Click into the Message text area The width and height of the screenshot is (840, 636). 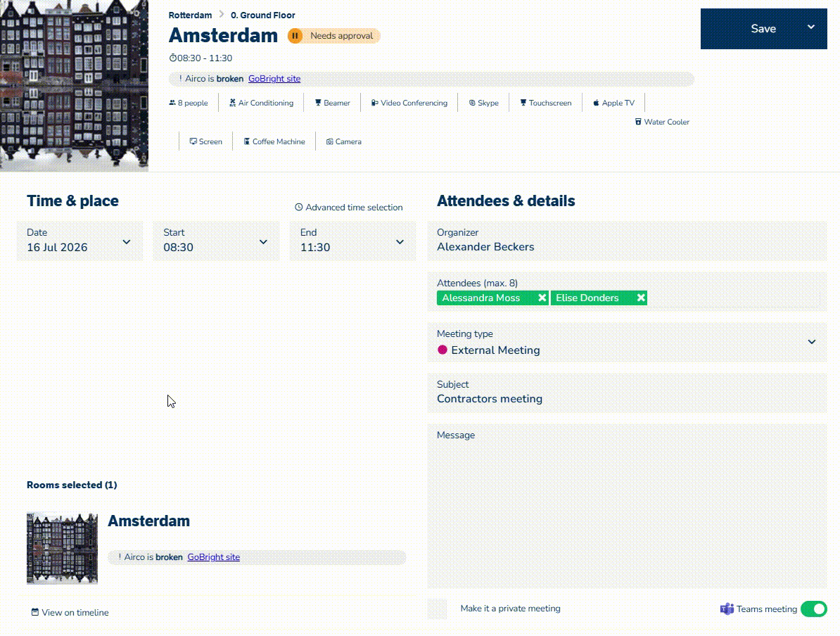point(628,507)
